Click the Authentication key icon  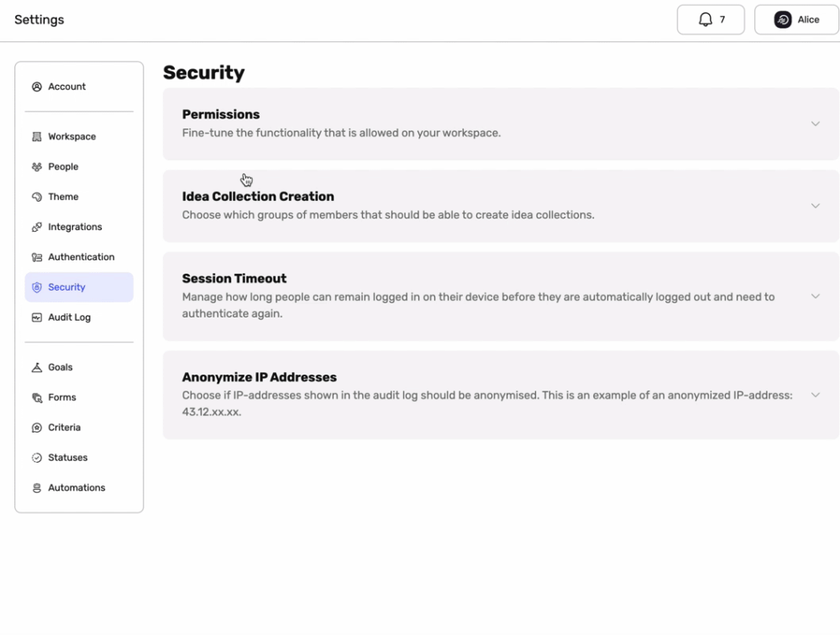coord(36,257)
